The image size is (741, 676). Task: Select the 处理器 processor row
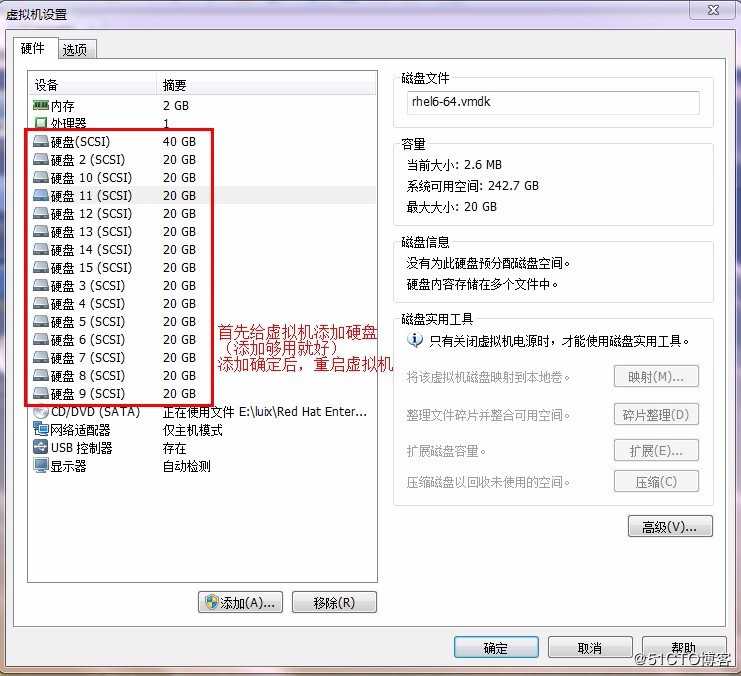pos(203,123)
